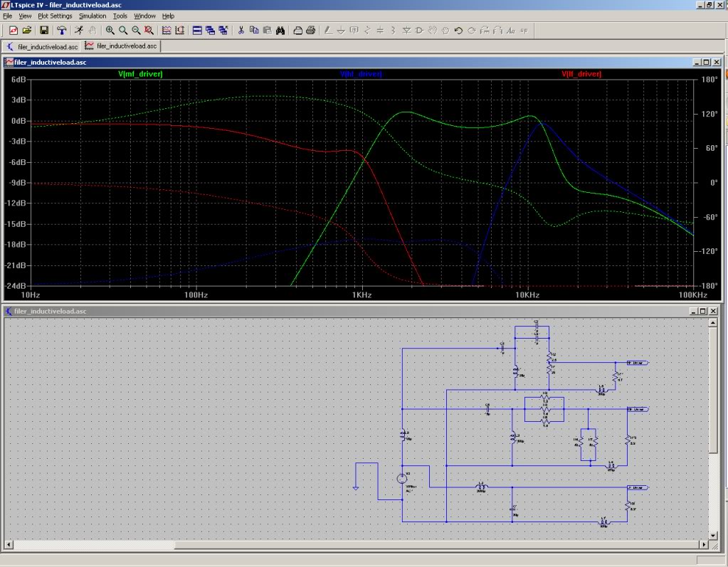728x567 pixels.
Task: Click the Undo arrow icon
Action: point(458,31)
